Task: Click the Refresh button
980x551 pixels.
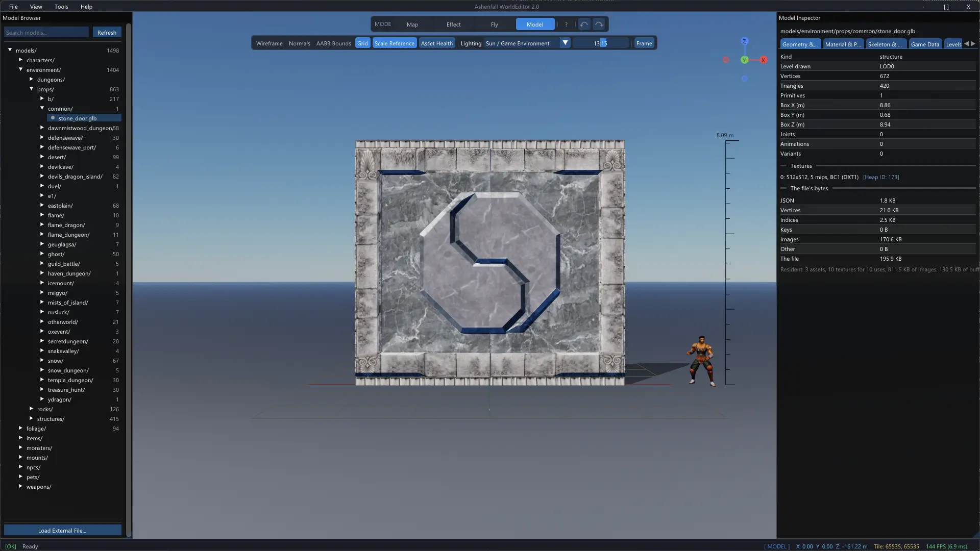Action: [x=107, y=33]
